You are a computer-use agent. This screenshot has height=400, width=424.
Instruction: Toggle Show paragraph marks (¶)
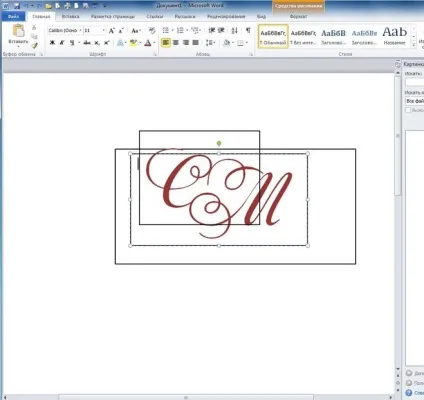pyautogui.click(x=248, y=31)
